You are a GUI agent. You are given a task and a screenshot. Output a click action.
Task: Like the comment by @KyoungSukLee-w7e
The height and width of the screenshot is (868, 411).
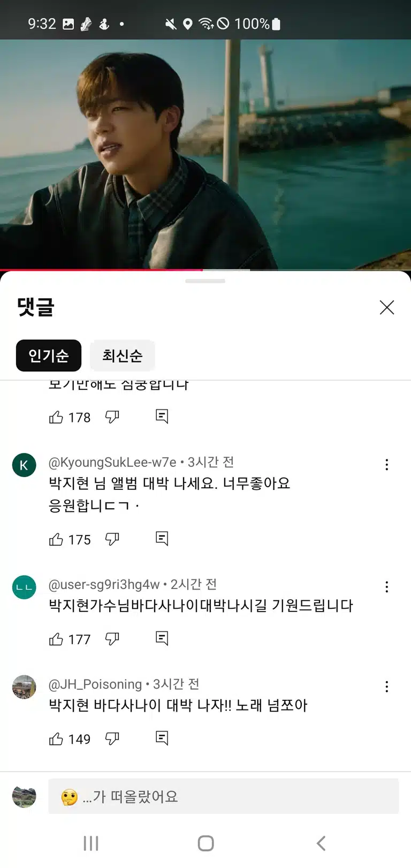point(56,539)
